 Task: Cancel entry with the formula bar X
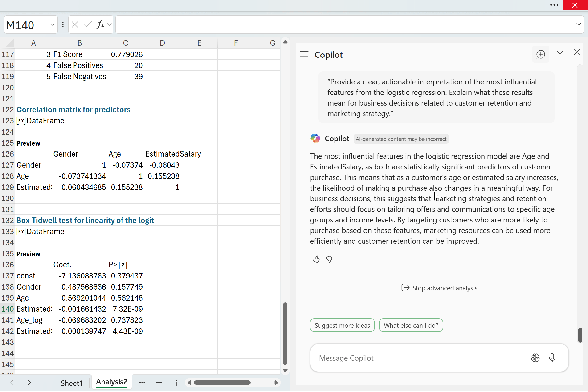click(74, 24)
